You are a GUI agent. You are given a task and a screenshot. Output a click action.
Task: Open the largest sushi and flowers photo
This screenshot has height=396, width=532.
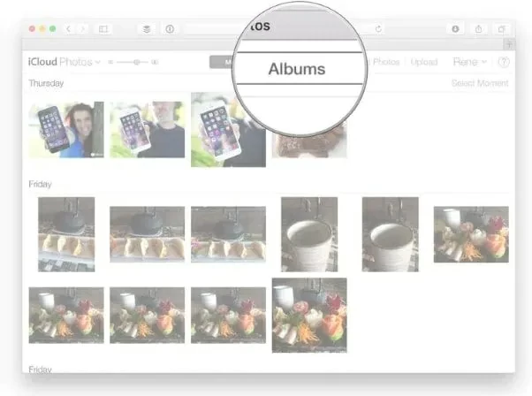point(309,316)
